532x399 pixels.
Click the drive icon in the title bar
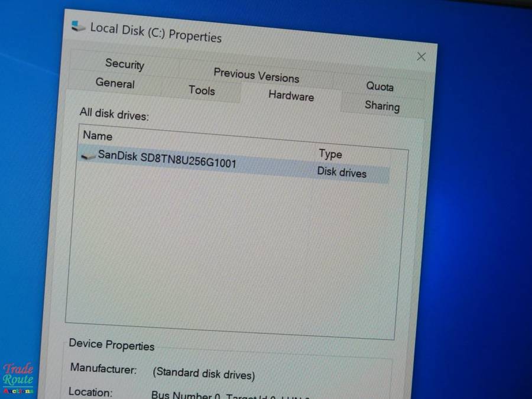[78, 26]
